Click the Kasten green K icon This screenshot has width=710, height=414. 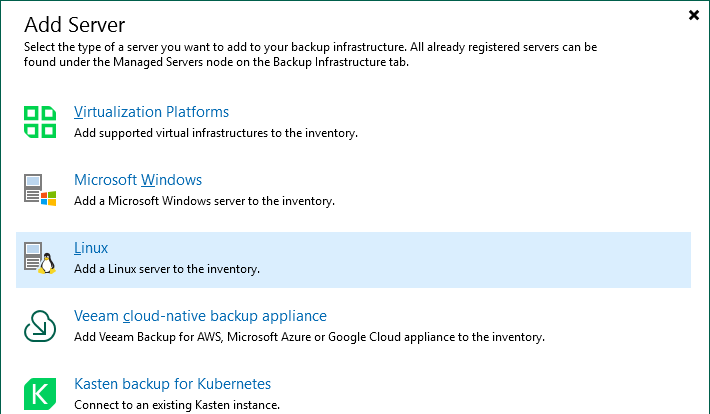40,394
